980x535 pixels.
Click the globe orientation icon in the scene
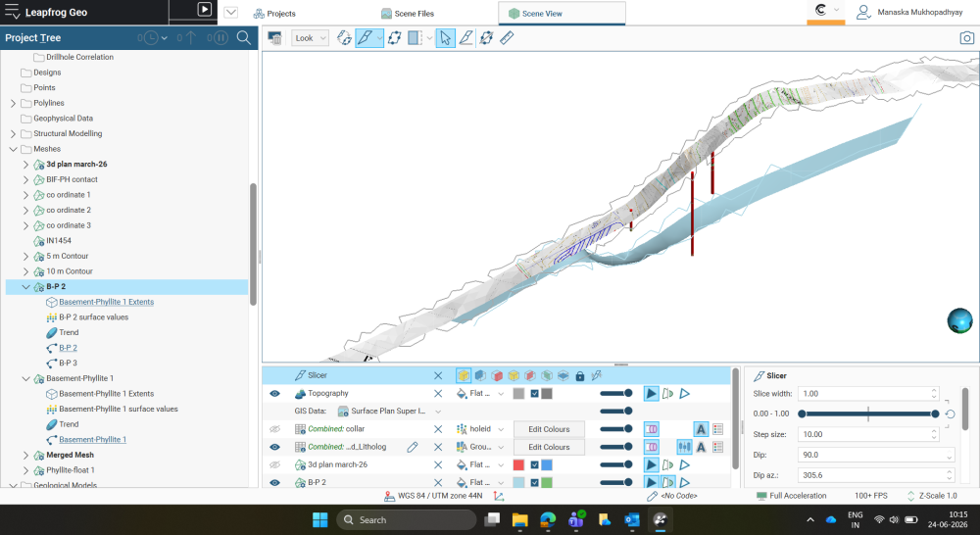click(959, 320)
